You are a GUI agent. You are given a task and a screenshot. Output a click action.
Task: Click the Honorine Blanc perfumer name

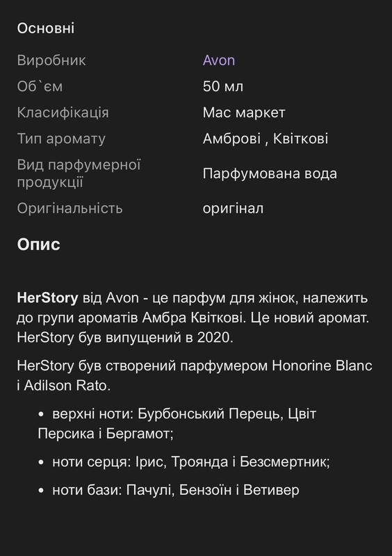click(322, 366)
